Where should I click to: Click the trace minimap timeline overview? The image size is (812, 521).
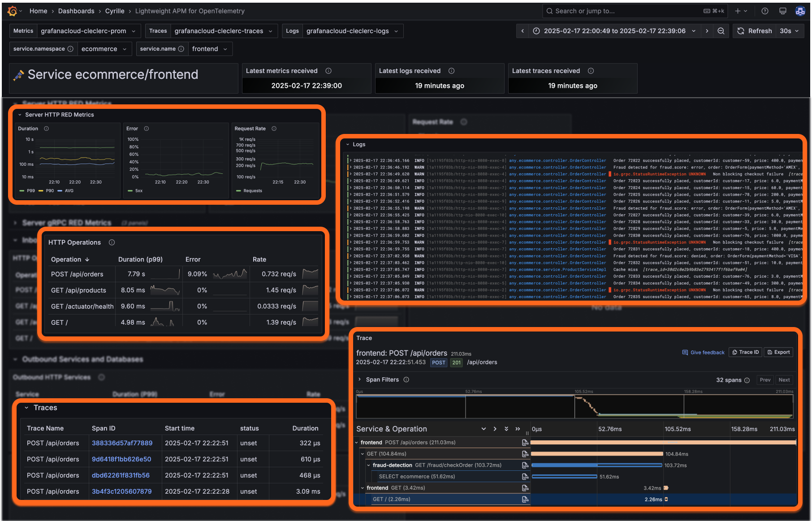click(x=574, y=406)
